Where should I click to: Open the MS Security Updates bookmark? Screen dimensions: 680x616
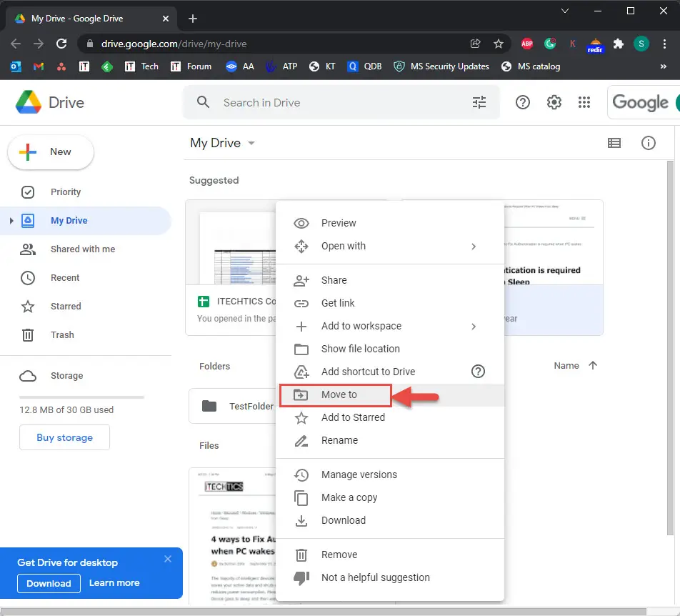441,66
